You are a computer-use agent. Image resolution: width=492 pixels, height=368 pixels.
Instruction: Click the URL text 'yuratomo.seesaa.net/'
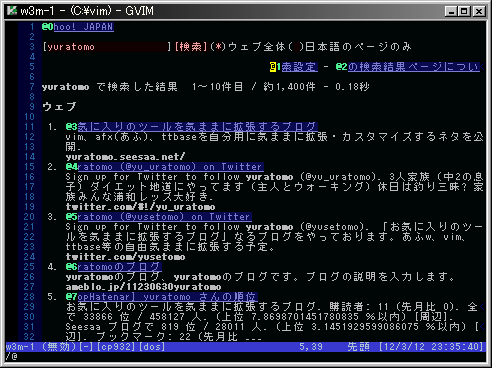(x=125, y=157)
